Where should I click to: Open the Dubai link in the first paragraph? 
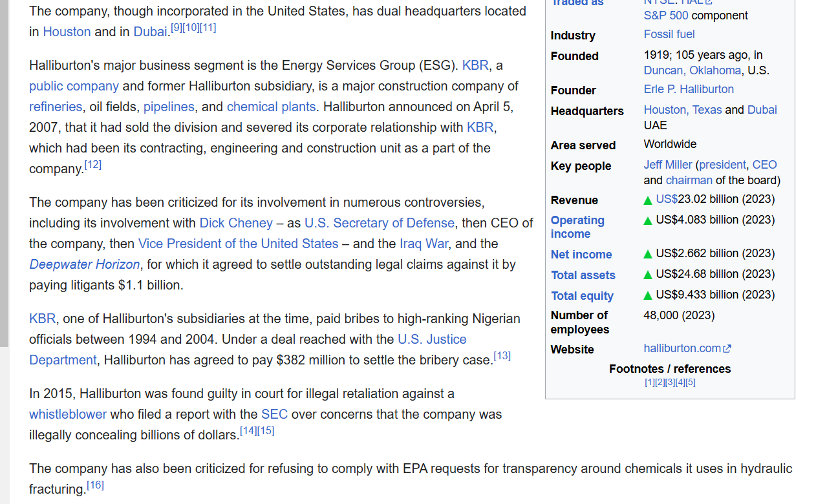[150, 32]
